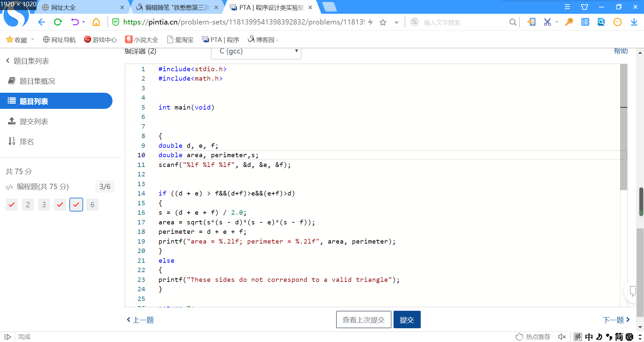Click the blue browser logo icon

pyautogui.click(x=16, y=15)
